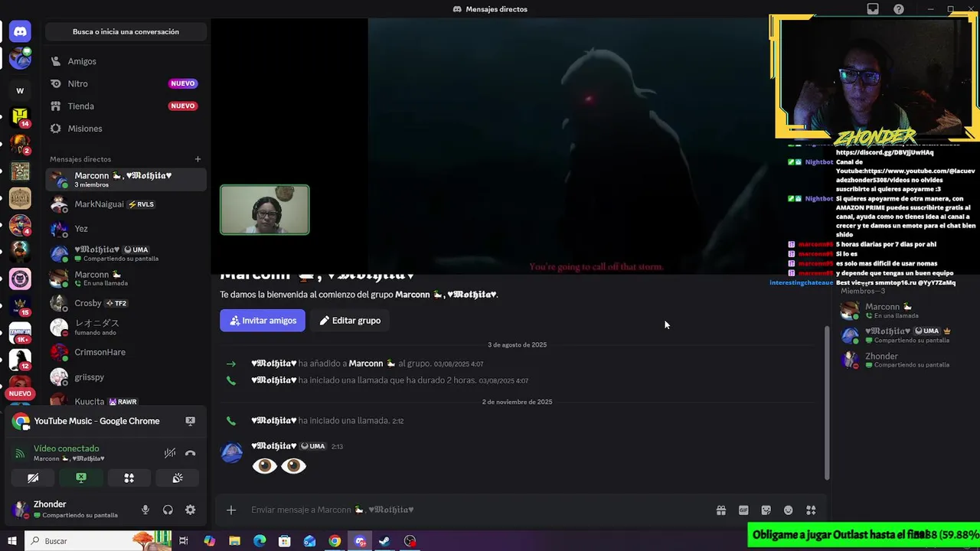Open Amigos section
The height and width of the screenshot is (551, 980).
pyautogui.click(x=126, y=61)
